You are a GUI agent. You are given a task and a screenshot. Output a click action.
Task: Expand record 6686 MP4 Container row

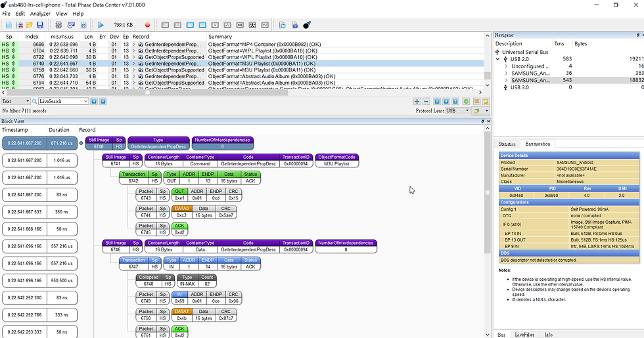pyautogui.click(x=133, y=45)
